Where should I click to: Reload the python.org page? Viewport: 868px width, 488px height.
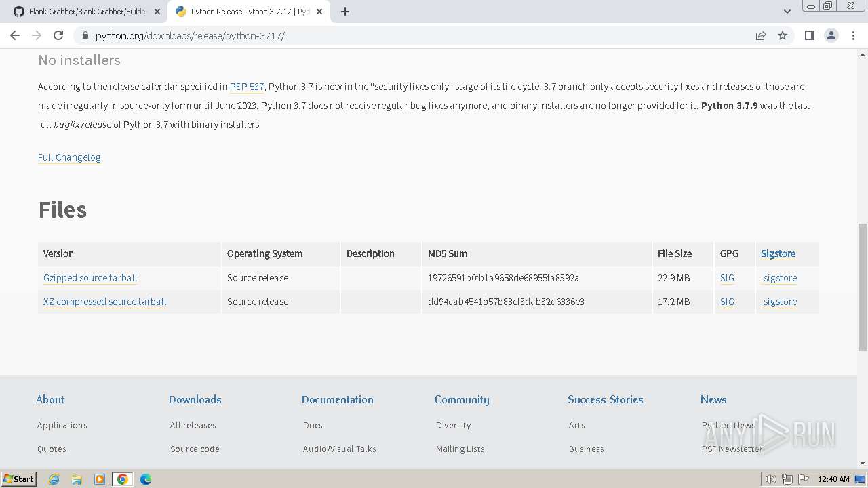point(58,35)
